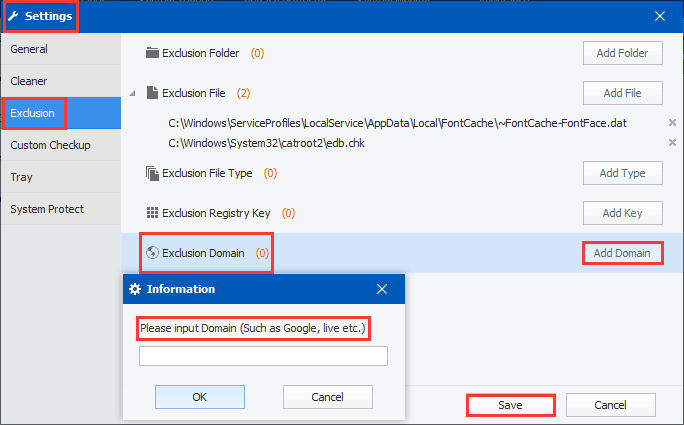This screenshot has height=425, width=684.
Task: Save the settings changes
Action: (x=510, y=405)
